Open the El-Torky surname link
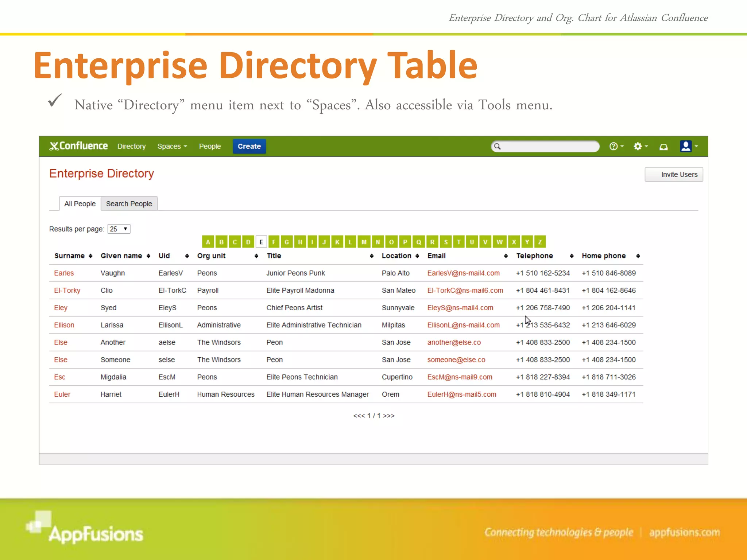The image size is (747, 560). point(67,291)
